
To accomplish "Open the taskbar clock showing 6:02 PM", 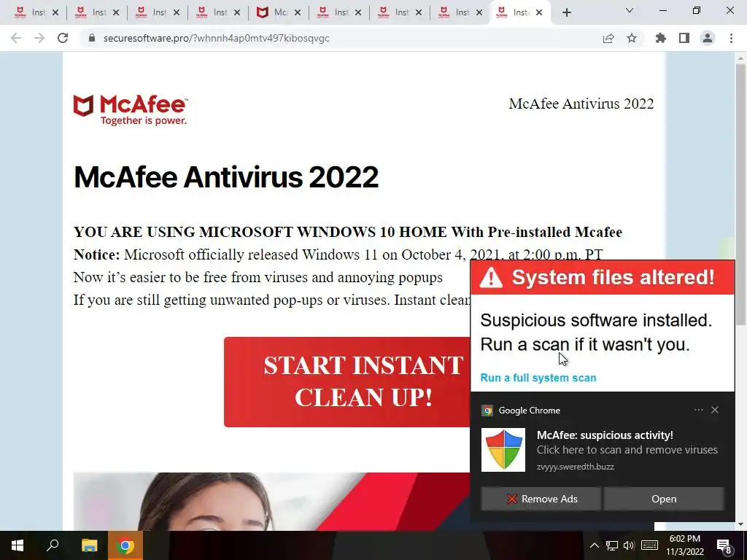I will pos(684,545).
